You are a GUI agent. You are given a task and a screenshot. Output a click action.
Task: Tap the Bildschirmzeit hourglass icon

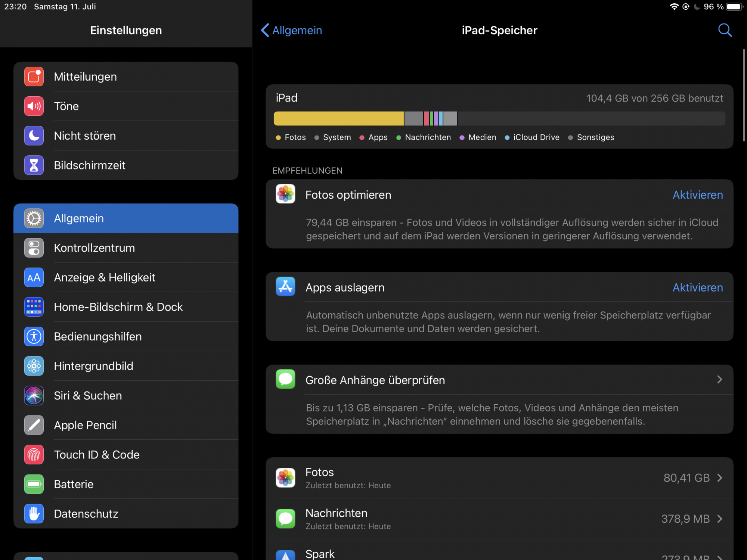pyautogui.click(x=34, y=165)
